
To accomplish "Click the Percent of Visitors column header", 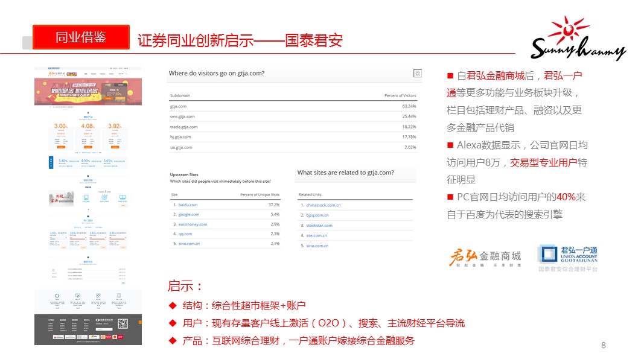I will click(x=400, y=96).
